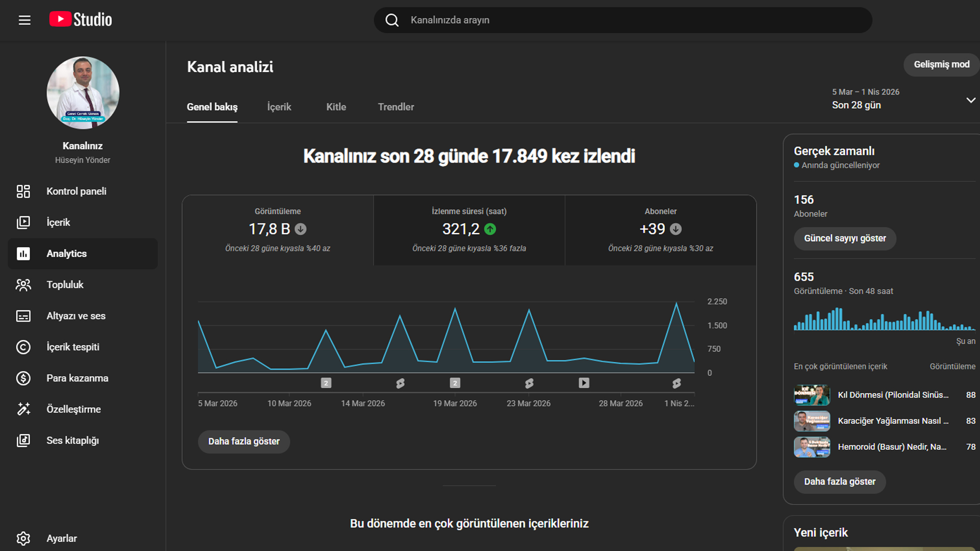Expand the Görüntüleme metric details arrow
980x551 pixels.
[300, 229]
